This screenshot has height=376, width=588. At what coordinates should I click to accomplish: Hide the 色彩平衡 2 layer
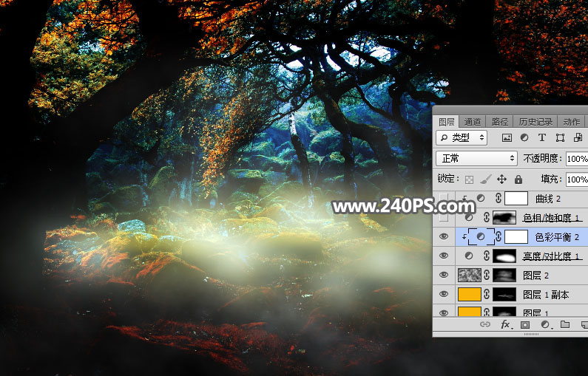(x=444, y=236)
